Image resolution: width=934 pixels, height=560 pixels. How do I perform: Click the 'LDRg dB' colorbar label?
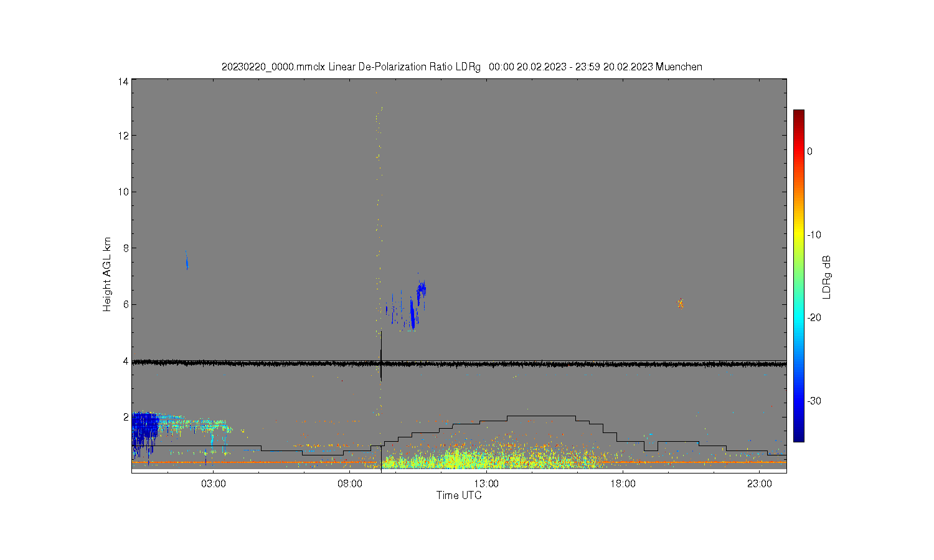point(827,278)
